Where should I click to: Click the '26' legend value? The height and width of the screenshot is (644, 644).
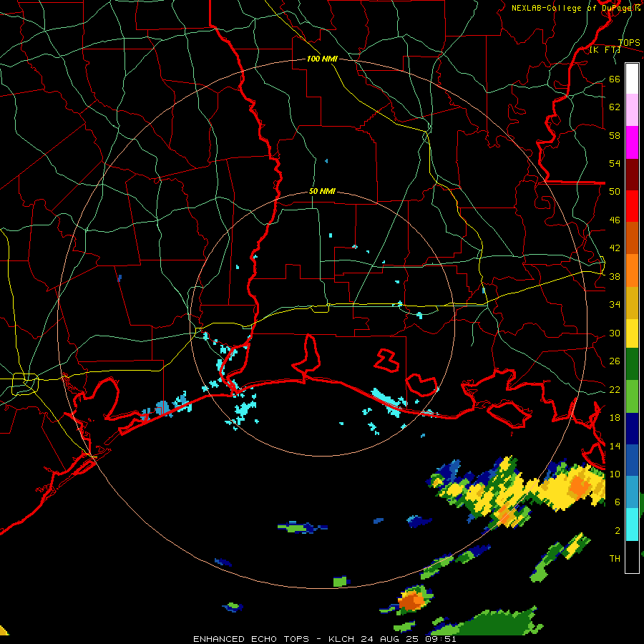(x=615, y=361)
